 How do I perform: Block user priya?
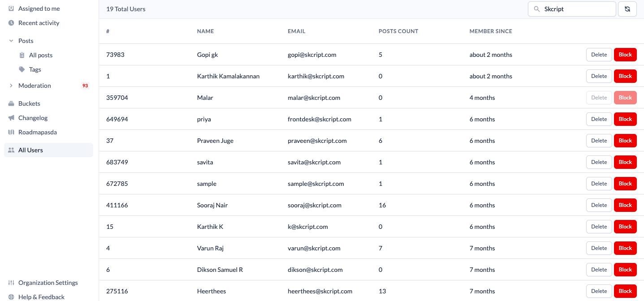pyautogui.click(x=625, y=119)
